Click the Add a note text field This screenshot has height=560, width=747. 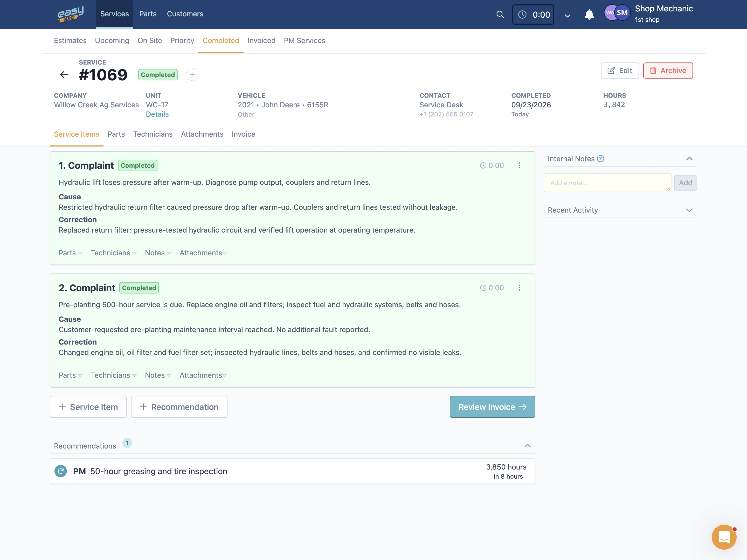point(607,183)
